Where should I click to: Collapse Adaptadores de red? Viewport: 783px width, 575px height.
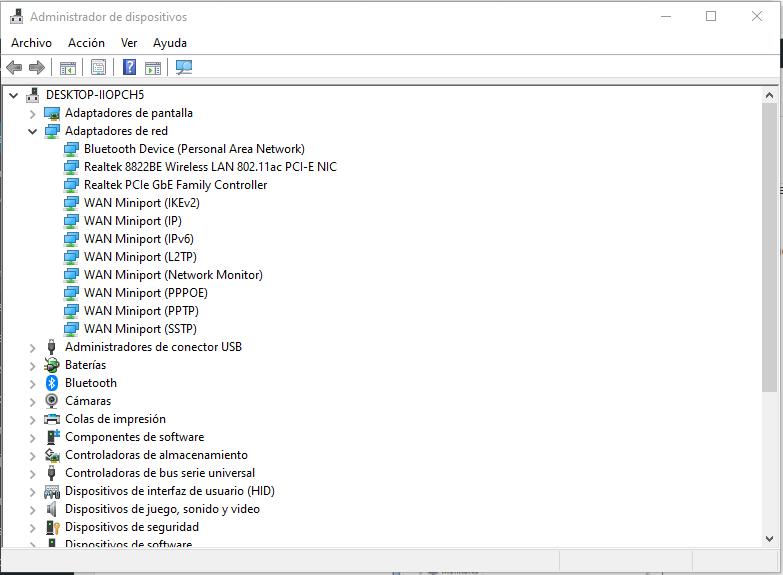tap(32, 131)
